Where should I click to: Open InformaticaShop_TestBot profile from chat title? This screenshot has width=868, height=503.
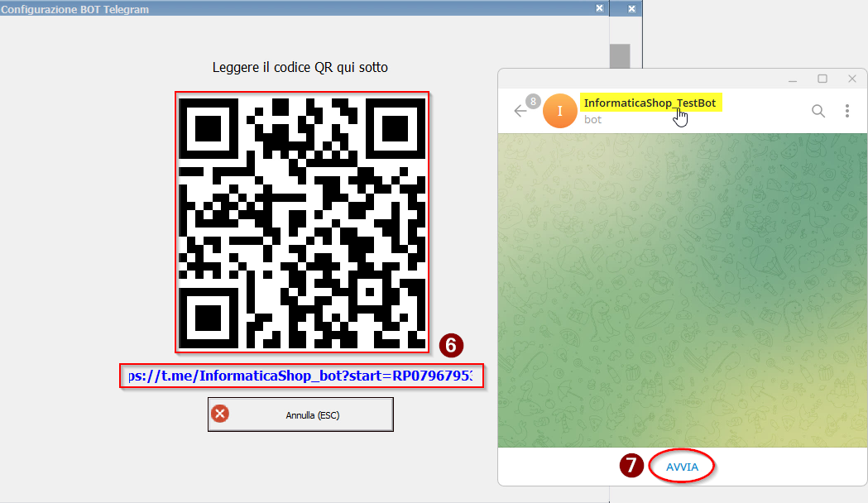650,103
